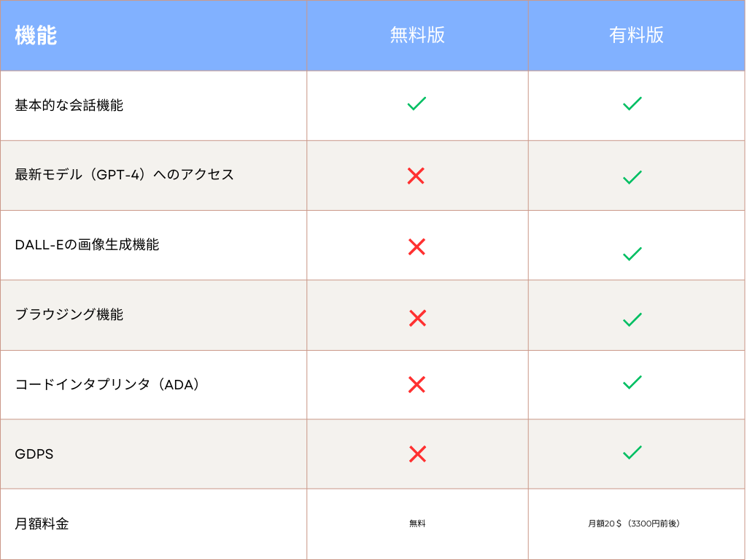Click the 有料版 column header
The image size is (747, 560).
click(x=636, y=35)
